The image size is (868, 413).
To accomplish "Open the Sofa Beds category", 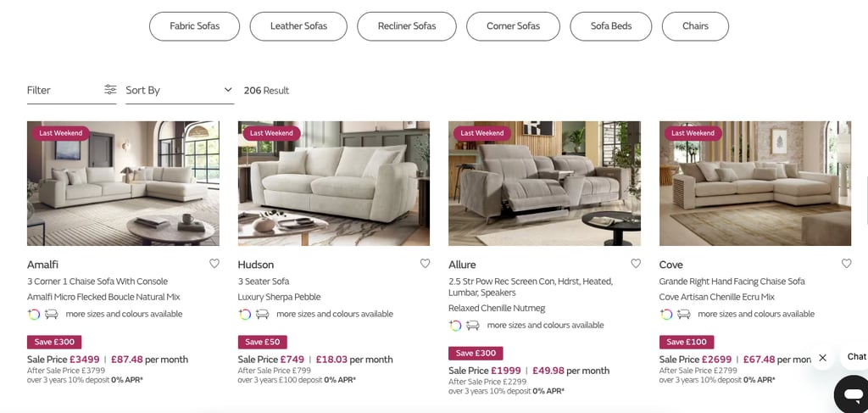I will [611, 26].
